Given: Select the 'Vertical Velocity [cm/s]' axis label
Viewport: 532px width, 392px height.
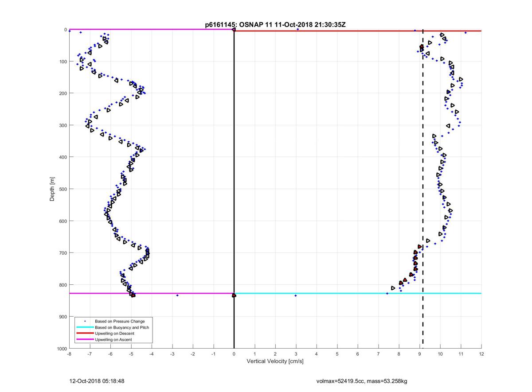Looking at the screenshot, I should coord(275,361).
